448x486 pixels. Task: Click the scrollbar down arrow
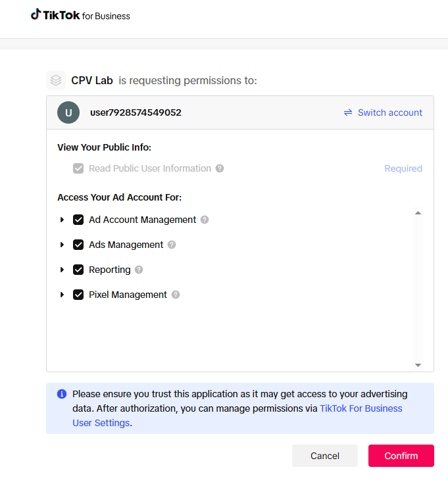click(x=418, y=365)
